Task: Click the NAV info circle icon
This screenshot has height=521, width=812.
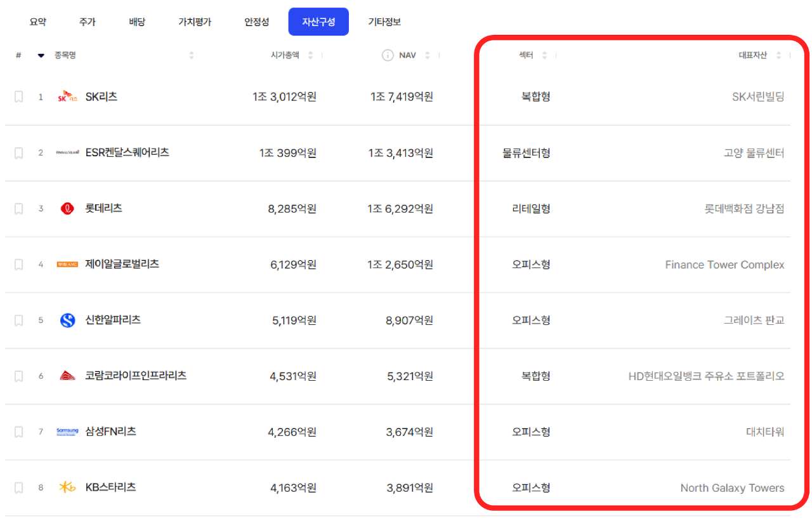Action: [388, 55]
